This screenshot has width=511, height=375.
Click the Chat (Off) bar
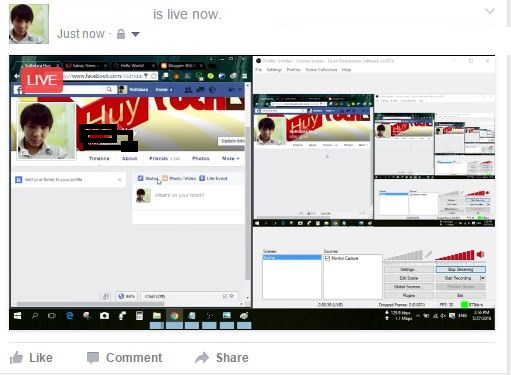point(189,296)
